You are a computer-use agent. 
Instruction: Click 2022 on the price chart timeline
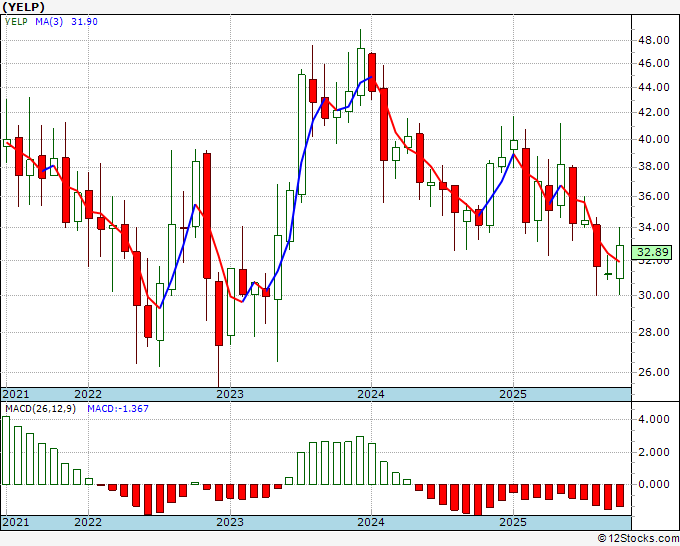click(x=88, y=394)
